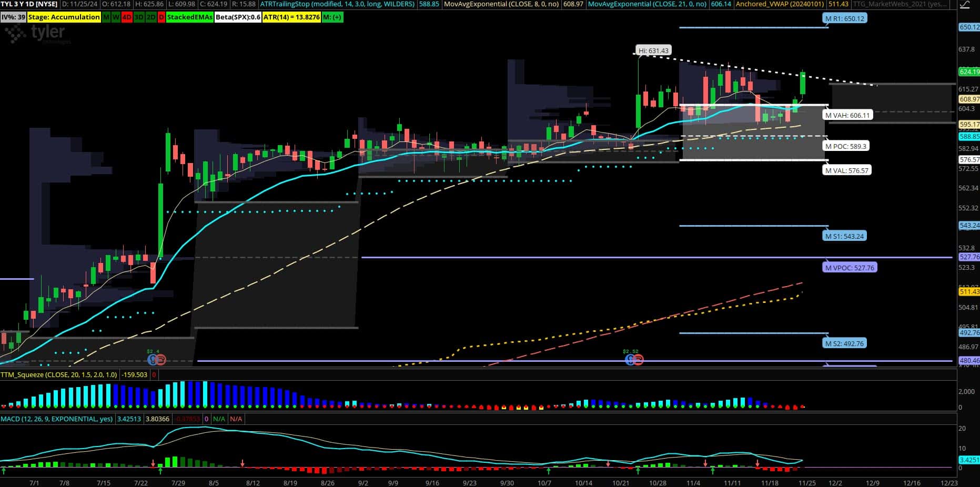Click the blue conference call icon near 7/22
This screenshot has height=487, width=980.
pyautogui.click(x=153, y=360)
